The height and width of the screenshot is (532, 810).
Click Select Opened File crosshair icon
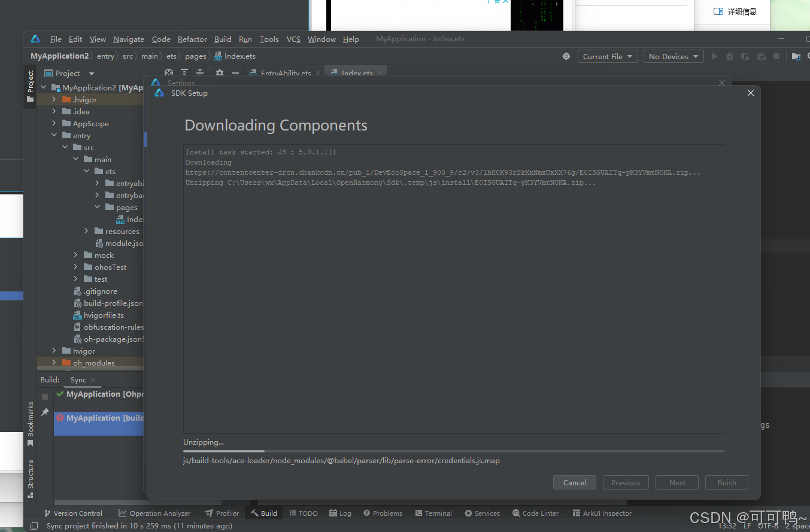click(x=169, y=73)
